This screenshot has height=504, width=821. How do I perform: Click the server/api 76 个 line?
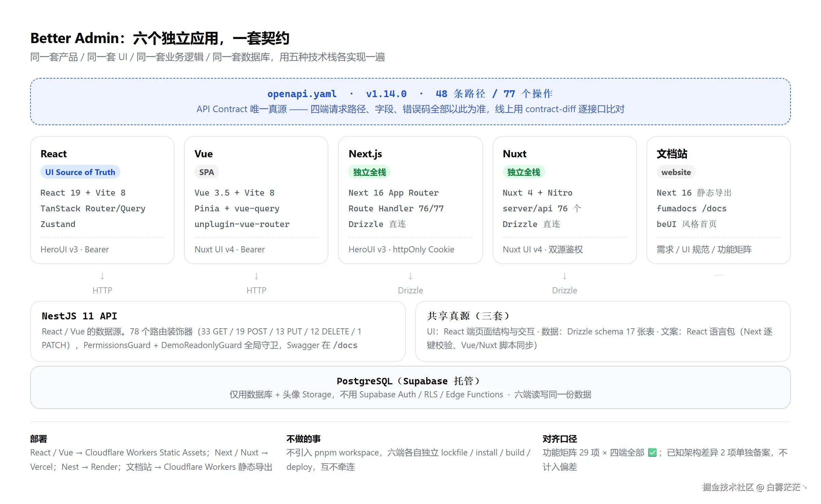pos(542,209)
